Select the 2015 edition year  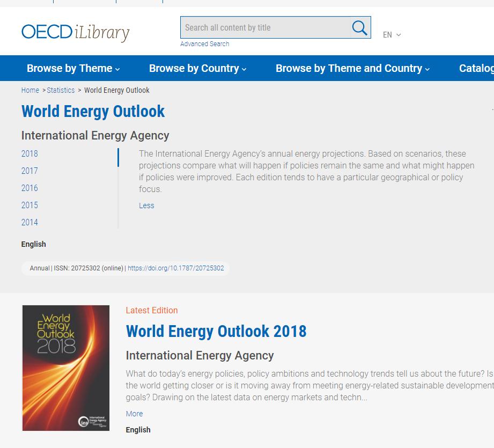pyautogui.click(x=30, y=205)
